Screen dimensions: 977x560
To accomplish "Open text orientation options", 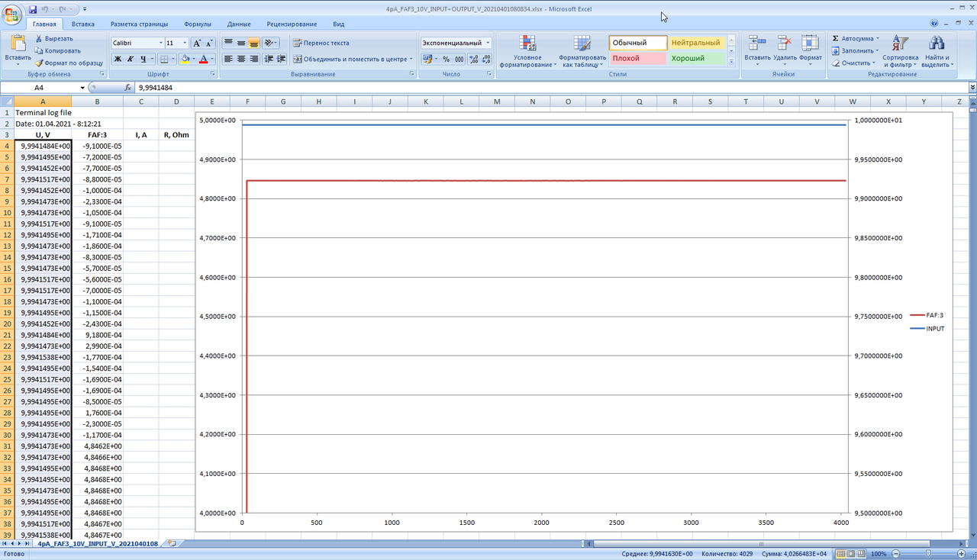I will pos(270,43).
